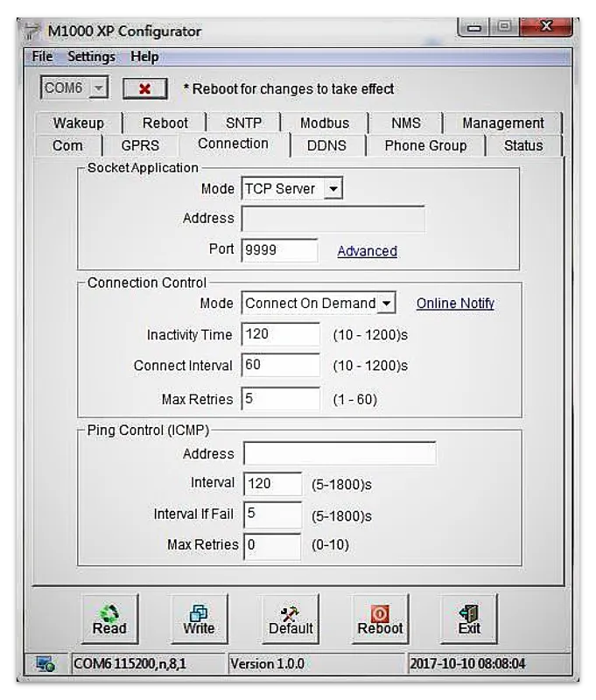Click the Connect Interval field showing 60
Image resolution: width=596 pixels, height=700 pixels.
[x=280, y=365]
